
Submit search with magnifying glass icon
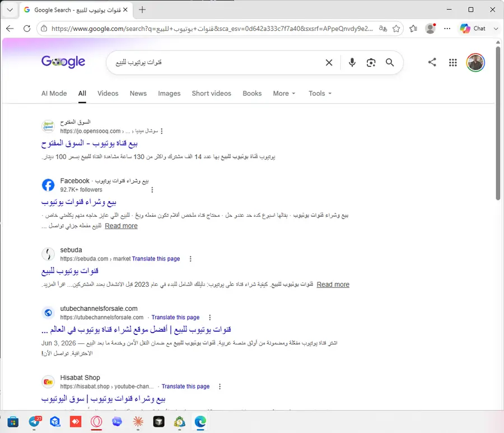(390, 62)
